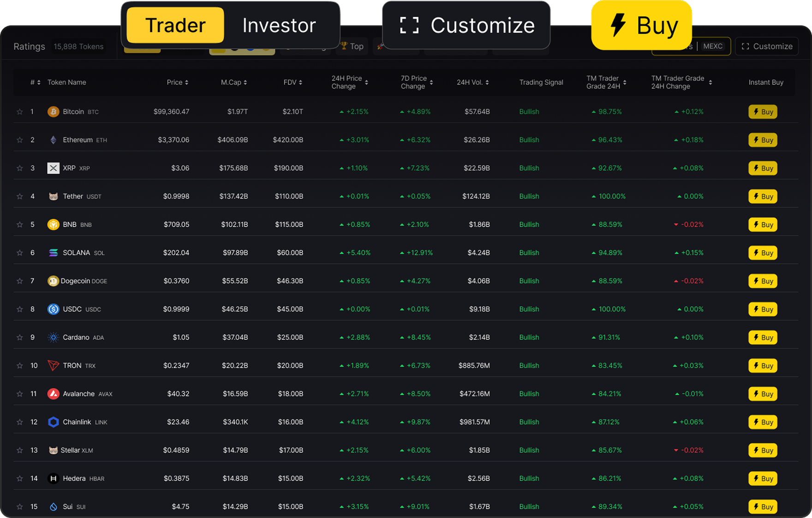Click the TRON logo icon
Screen dimensions: 812x518
pos(53,366)
